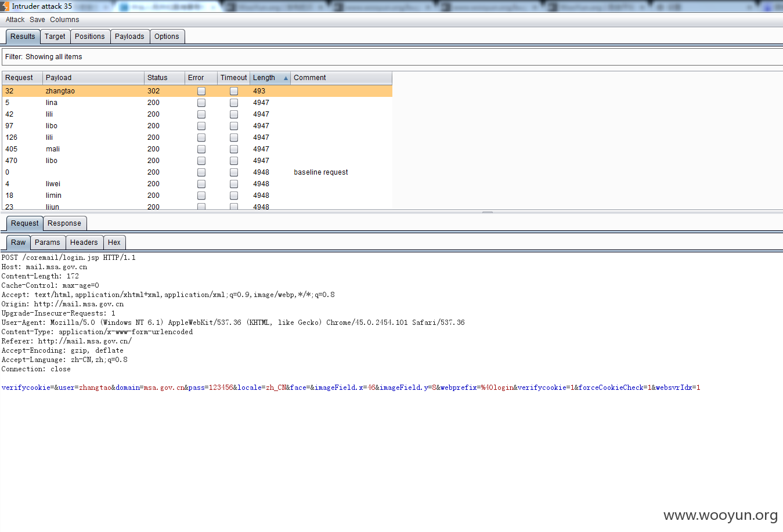The height and width of the screenshot is (532, 783).
Task: Open the Positions tab
Action: [90, 37]
